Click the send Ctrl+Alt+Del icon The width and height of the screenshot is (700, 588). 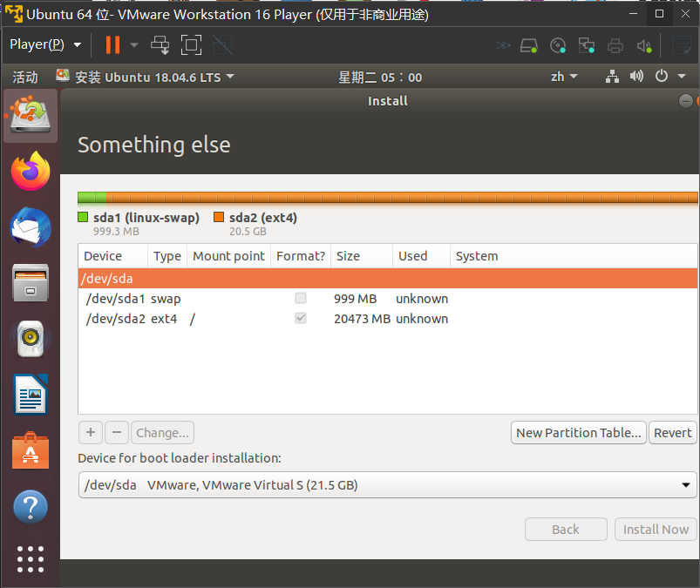pos(160,44)
